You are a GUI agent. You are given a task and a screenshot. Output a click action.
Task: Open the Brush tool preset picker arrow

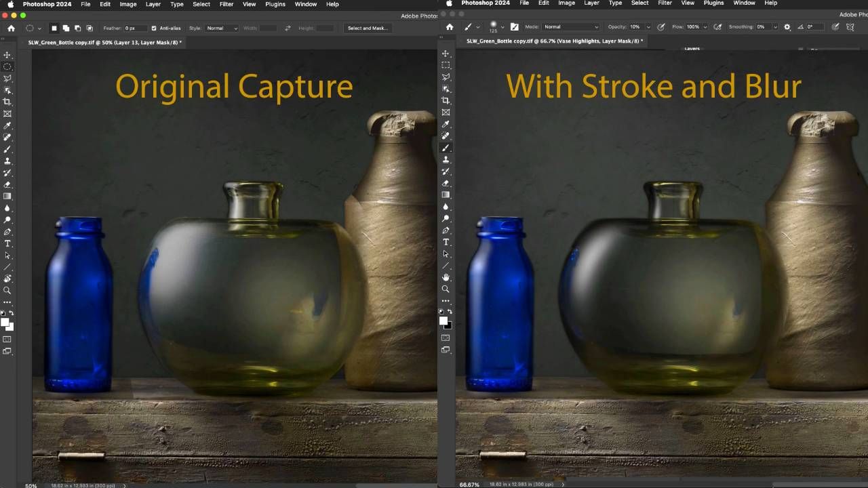click(x=477, y=27)
